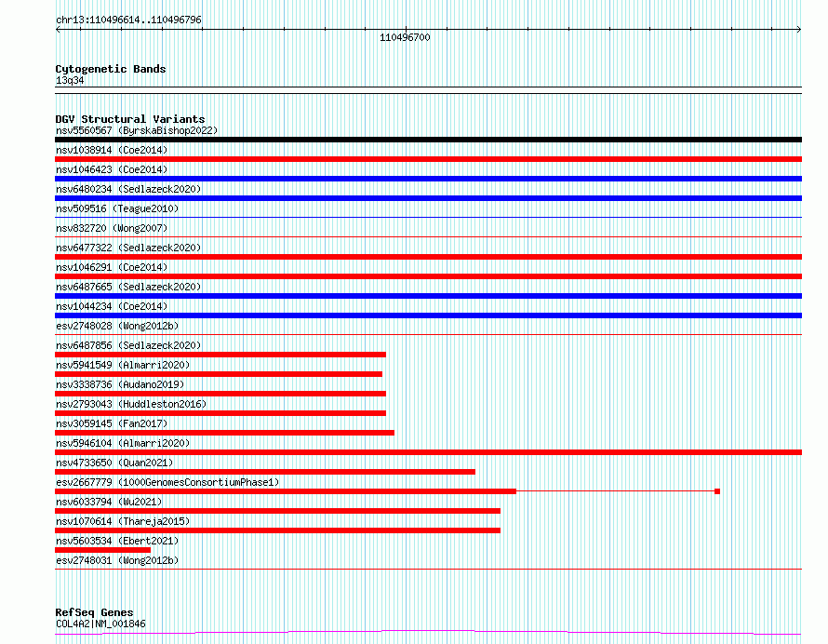Viewport: 828px width, 644px height.
Task: Select the Cytogenetic Bands track title
Action: 111,69
